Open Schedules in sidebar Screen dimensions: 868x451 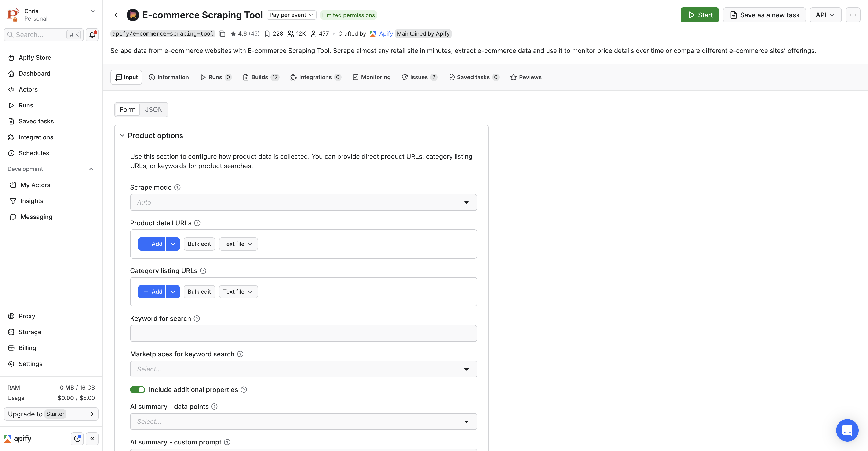pyautogui.click(x=51, y=153)
